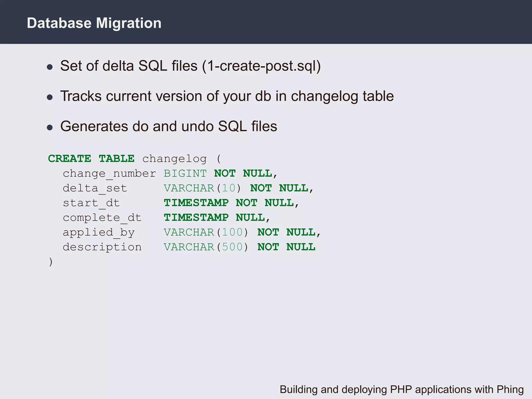Click the 'start_dt' column name
532x399 pixels.
pos(91,203)
